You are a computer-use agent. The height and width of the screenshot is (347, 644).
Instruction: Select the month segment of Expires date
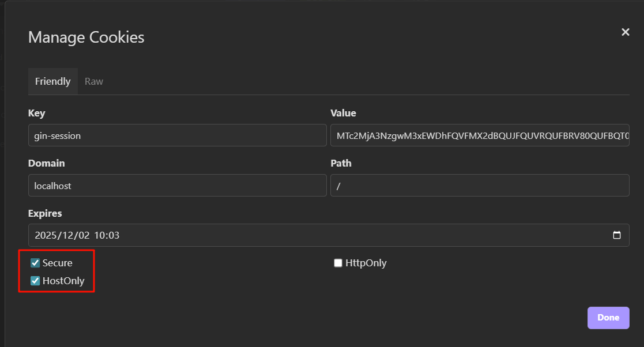click(x=67, y=235)
